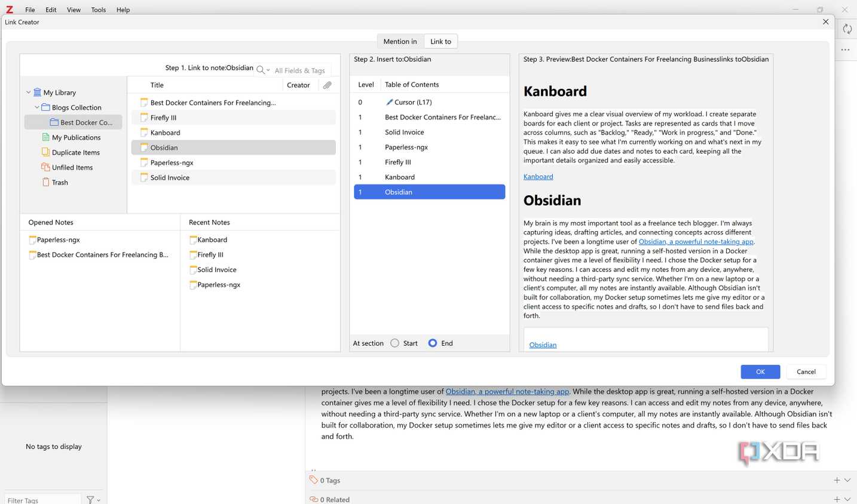
Task: Open the three-dots more options in Zotero window
Action: [845, 50]
